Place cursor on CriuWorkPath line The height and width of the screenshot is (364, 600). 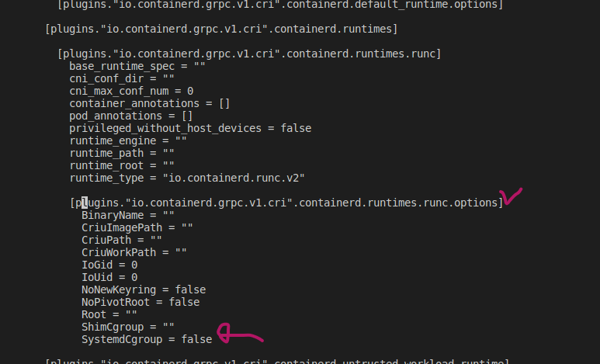[x=134, y=252]
